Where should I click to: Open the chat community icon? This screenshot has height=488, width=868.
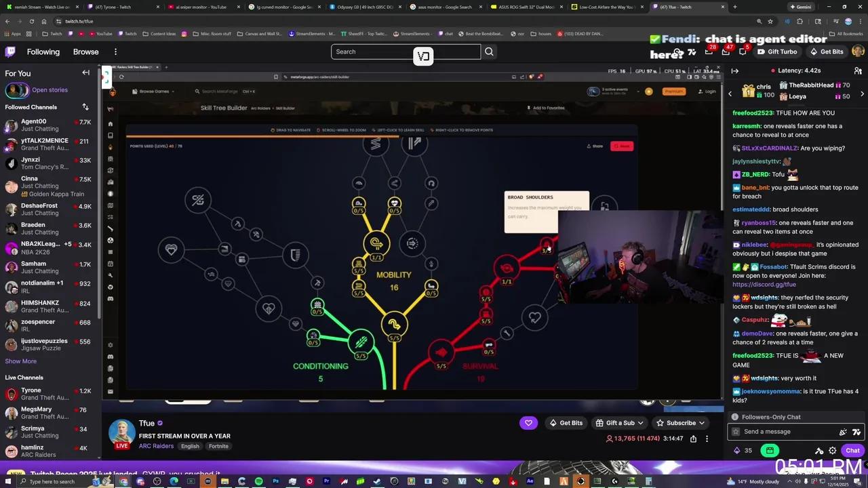tap(858, 70)
